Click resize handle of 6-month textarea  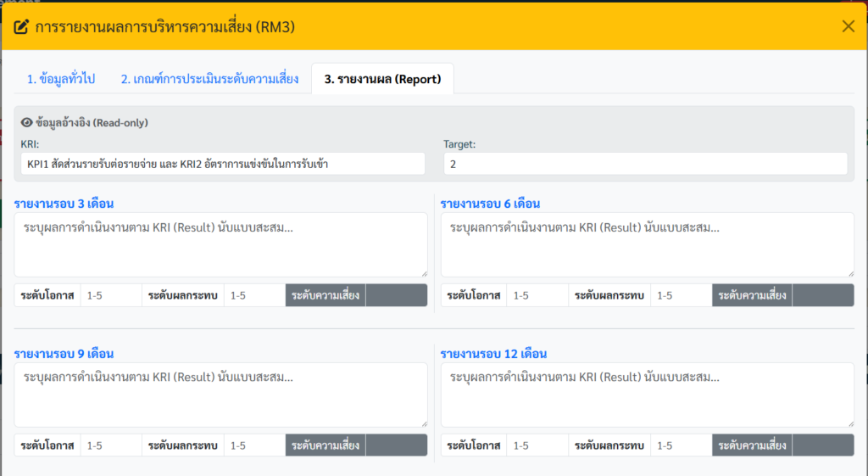click(849, 272)
